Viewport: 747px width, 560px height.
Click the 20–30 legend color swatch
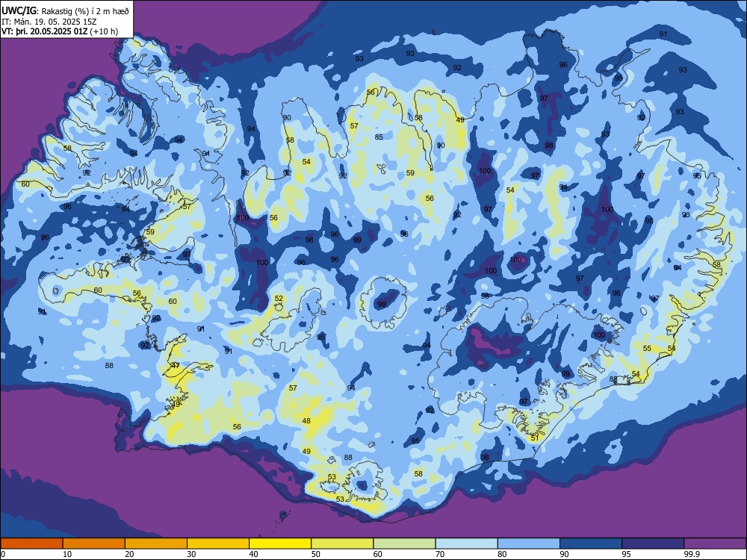(x=156, y=544)
